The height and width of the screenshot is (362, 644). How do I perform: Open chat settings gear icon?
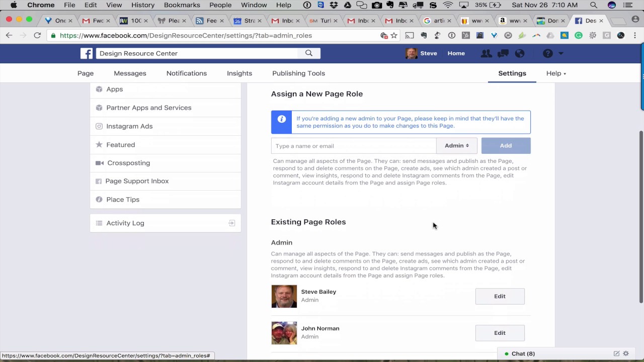pos(626,354)
